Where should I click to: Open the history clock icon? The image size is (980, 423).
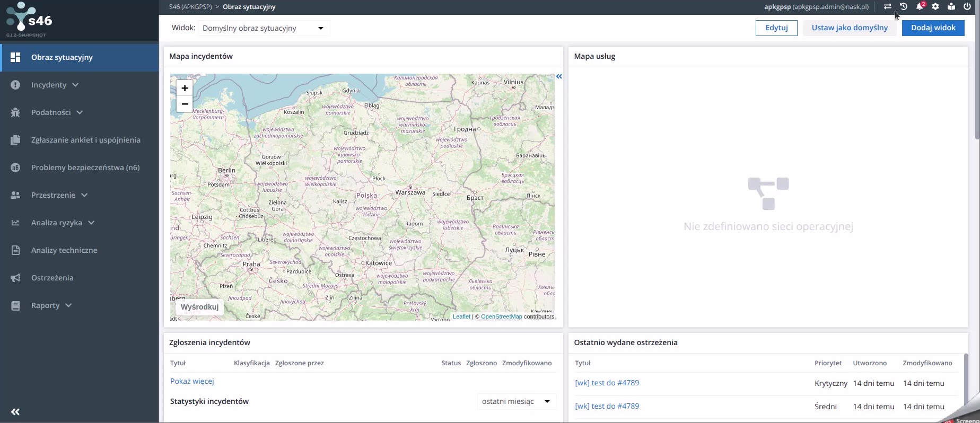click(904, 7)
